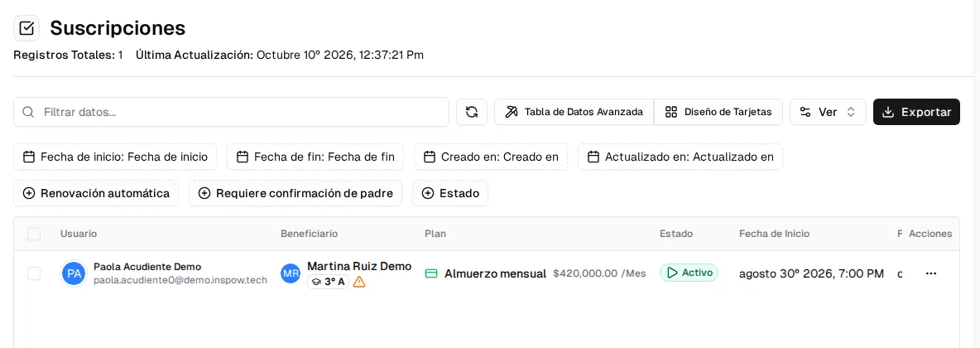Select the checkbox for Paola Acudiente Demo row
Screen dimensions: 980x348
point(34,273)
